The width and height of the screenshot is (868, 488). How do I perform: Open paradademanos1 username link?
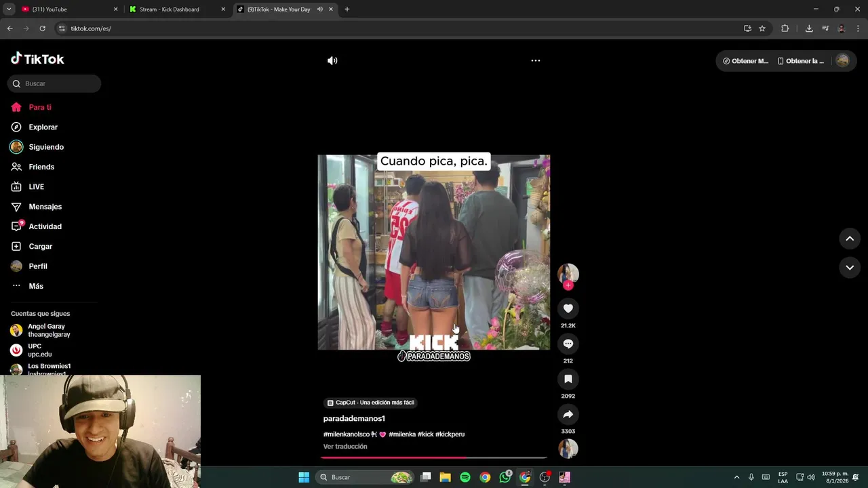[x=354, y=418]
